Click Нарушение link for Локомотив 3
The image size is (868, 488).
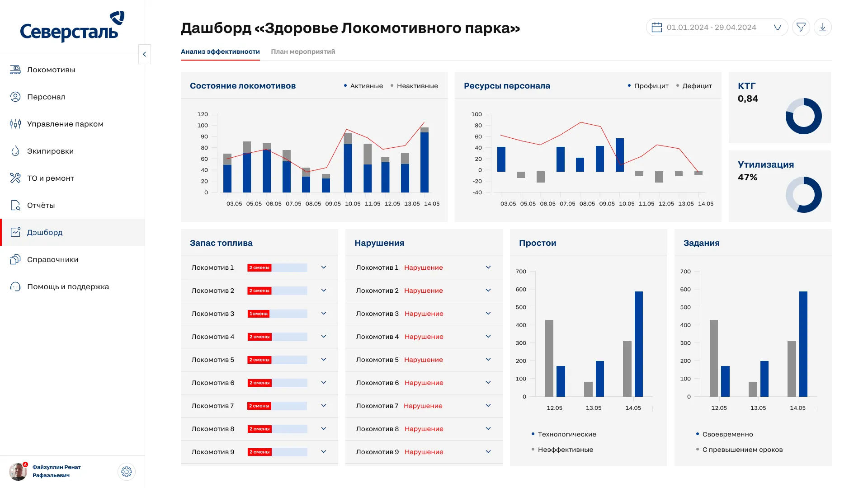[x=424, y=314]
